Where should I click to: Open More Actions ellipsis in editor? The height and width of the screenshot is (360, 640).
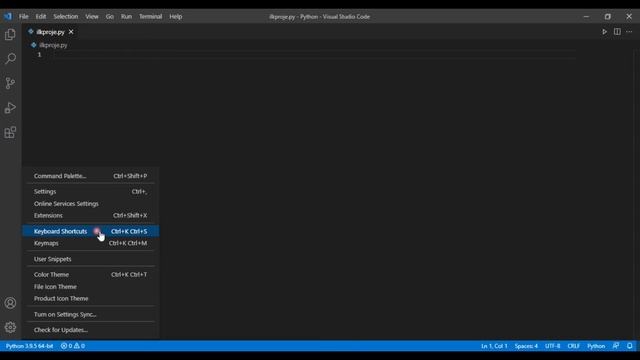pyautogui.click(x=629, y=32)
